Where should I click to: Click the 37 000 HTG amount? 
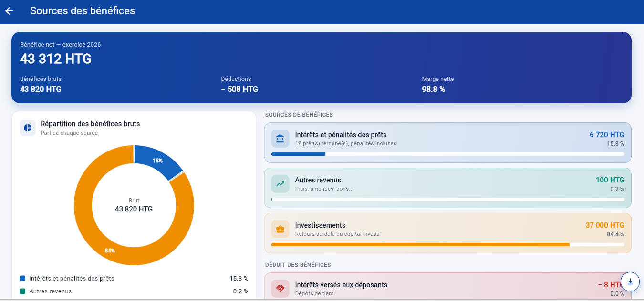tap(605, 225)
